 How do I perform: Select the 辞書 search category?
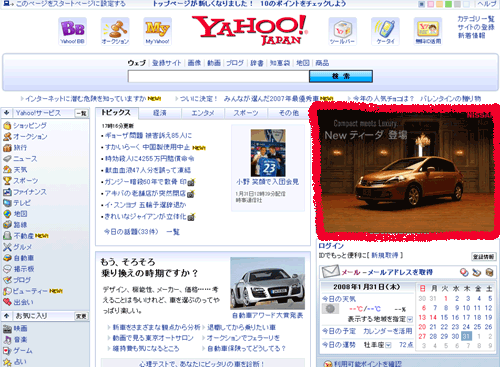[257, 63]
